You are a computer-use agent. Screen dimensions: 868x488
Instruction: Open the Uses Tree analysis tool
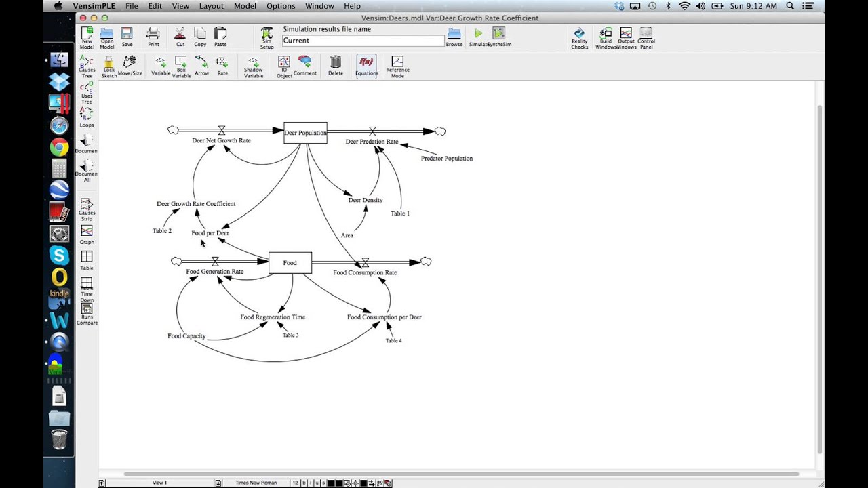(87, 93)
